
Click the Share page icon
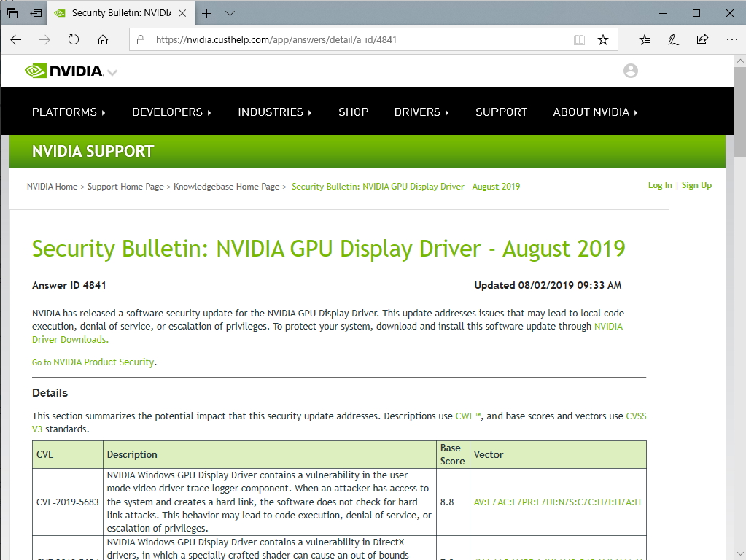click(702, 40)
